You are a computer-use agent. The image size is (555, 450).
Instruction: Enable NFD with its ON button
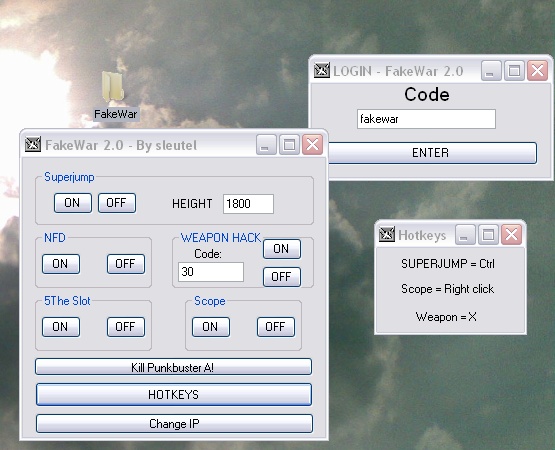tap(61, 264)
